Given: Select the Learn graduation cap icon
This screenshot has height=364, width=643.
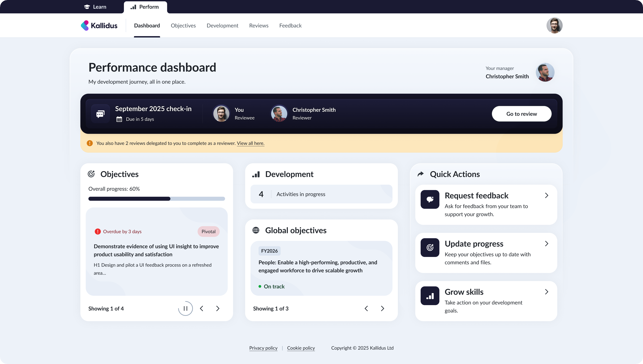Looking at the screenshot, I should pyautogui.click(x=87, y=7).
